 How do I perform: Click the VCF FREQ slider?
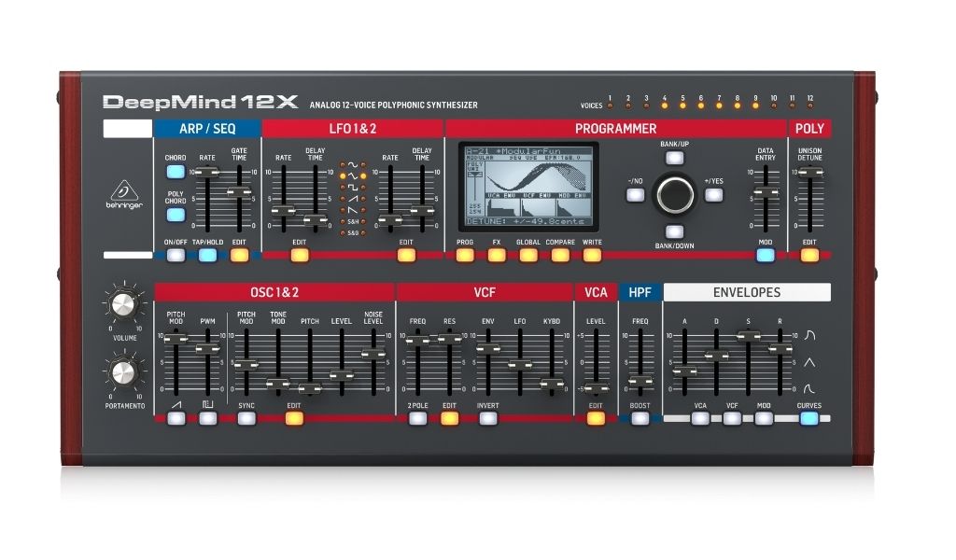417,362
